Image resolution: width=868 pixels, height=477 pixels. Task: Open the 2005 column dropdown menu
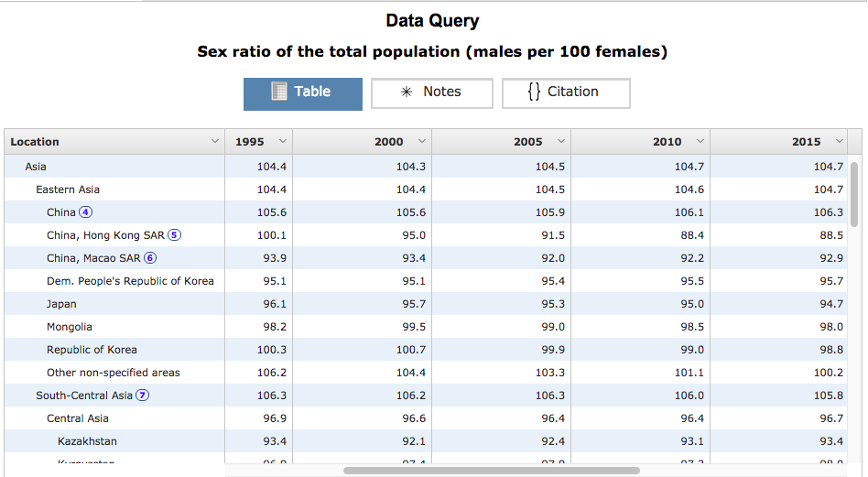point(561,142)
